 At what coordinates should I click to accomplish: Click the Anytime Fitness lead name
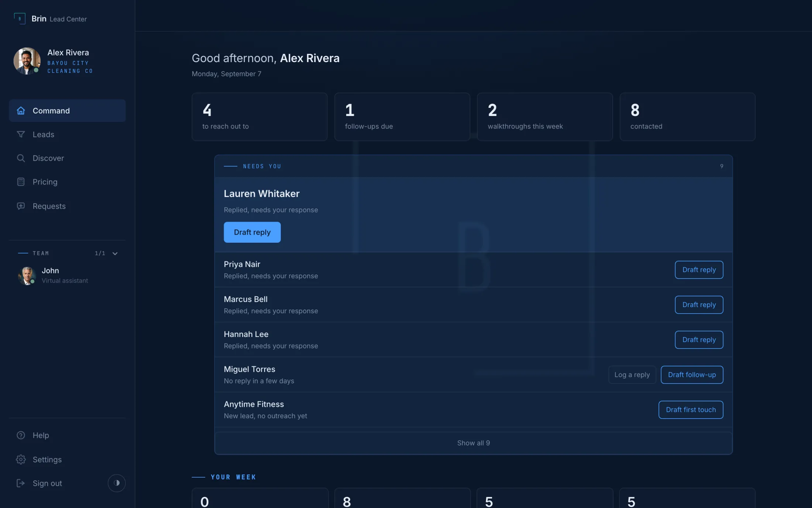point(254,404)
